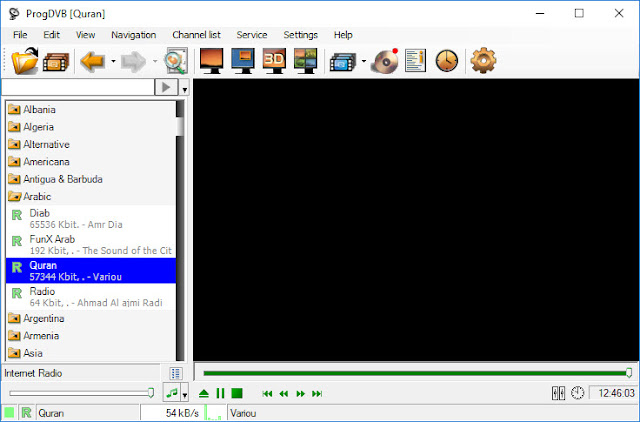
Task: Open the File menu
Action: [x=20, y=35]
